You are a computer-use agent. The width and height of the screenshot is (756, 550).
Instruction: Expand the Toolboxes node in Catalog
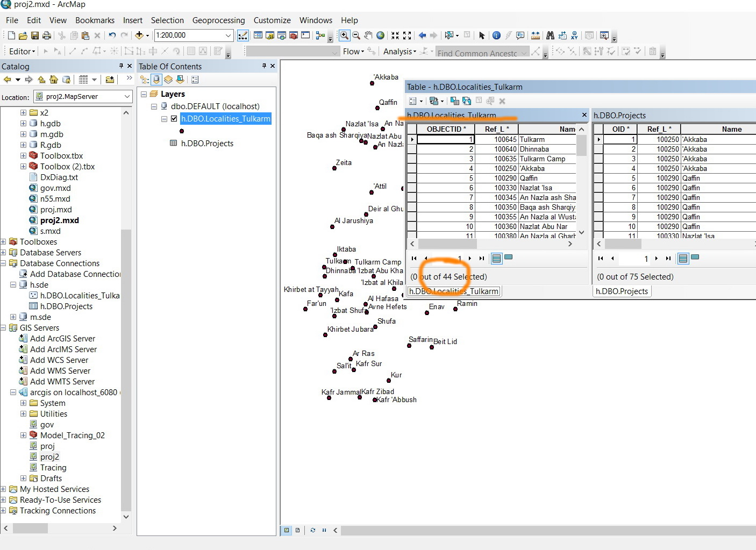click(3, 242)
